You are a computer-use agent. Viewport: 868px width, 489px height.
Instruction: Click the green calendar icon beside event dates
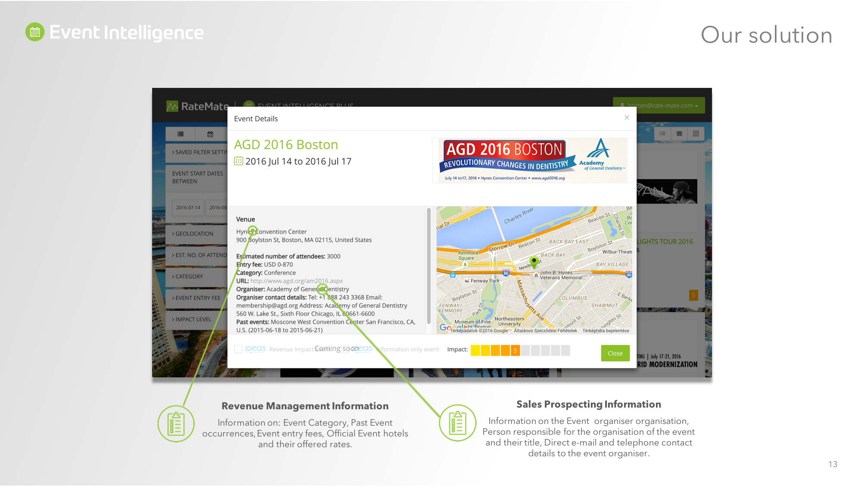pyautogui.click(x=238, y=161)
